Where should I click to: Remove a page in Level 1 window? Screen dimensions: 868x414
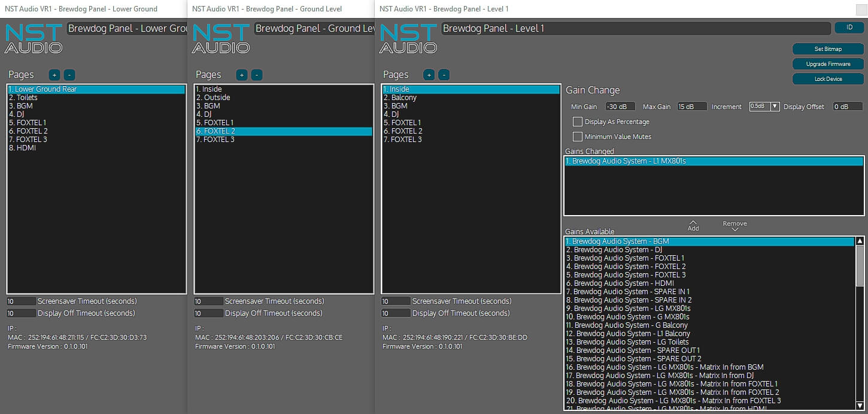(x=444, y=75)
